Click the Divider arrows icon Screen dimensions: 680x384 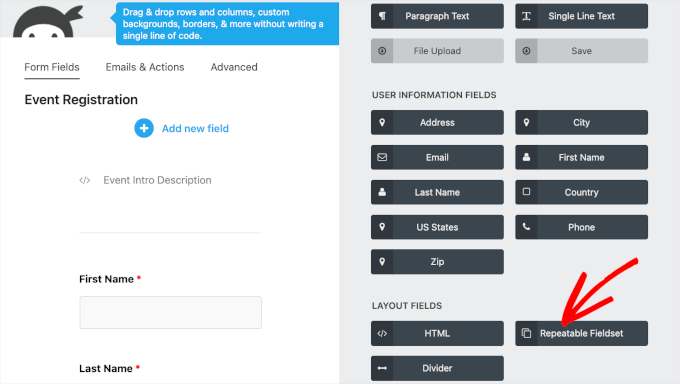click(x=382, y=368)
